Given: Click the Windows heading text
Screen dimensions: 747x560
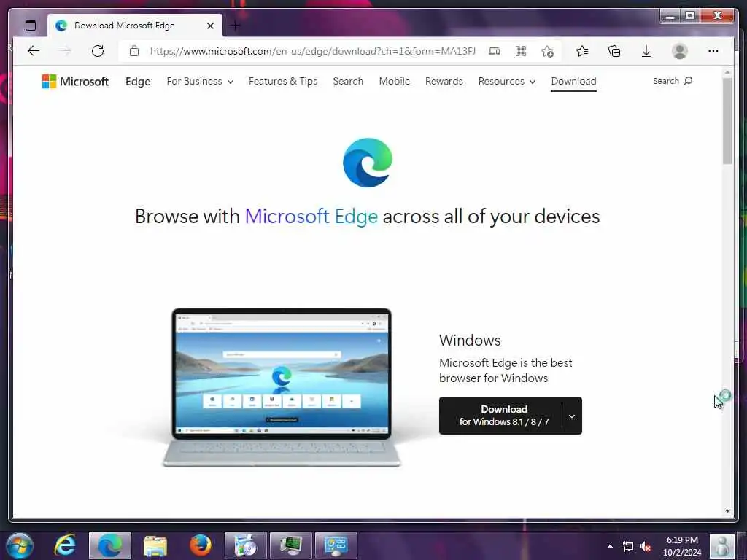Looking at the screenshot, I should pyautogui.click(x=470, y=340).
